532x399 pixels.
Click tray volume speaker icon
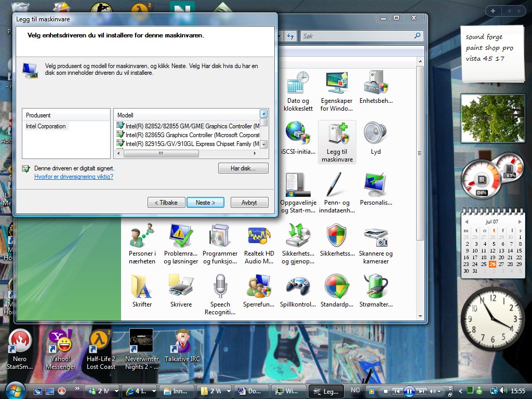(503, 391)
